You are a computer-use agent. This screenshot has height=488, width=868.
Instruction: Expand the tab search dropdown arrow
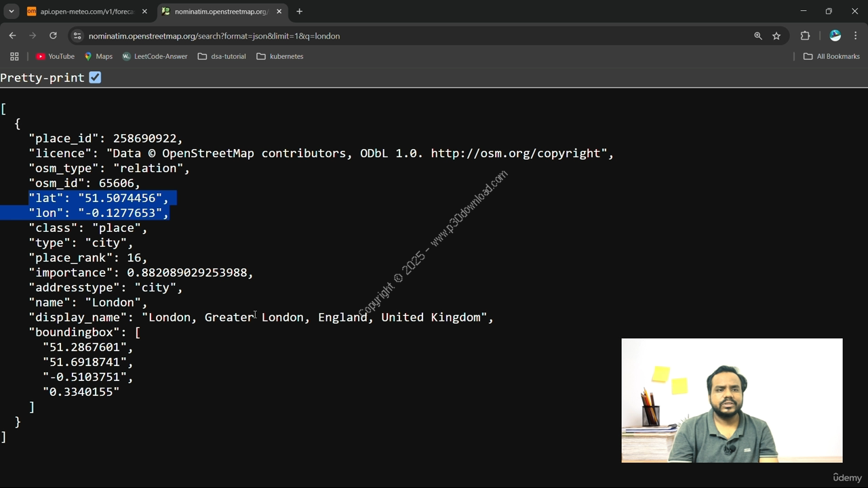(12, 12)
